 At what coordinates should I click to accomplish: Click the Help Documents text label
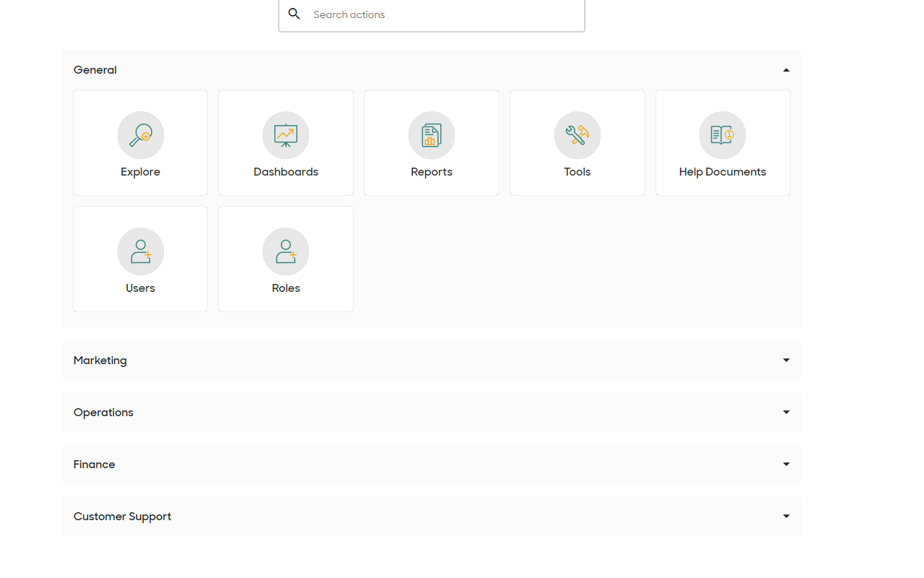click(723, 172)
